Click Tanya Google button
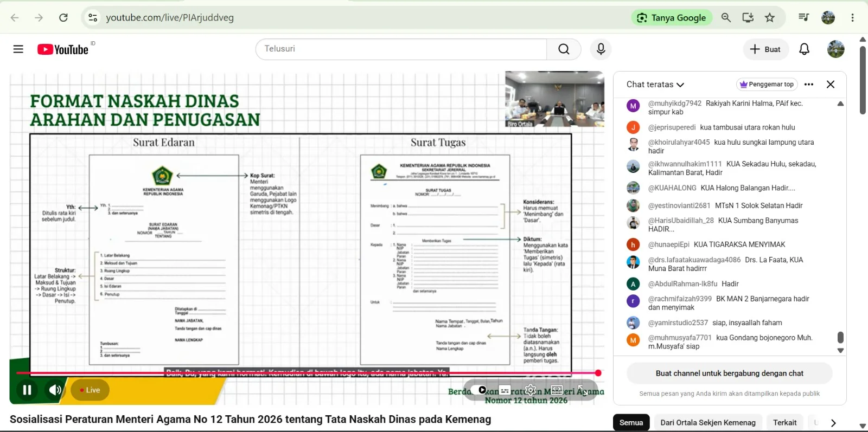868x432 pixels. (x=672, y=18)
